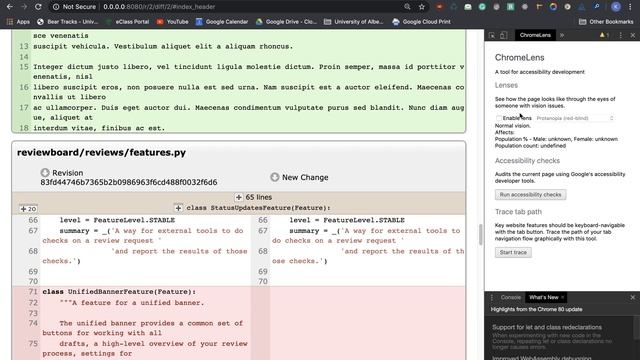Open the DevTools drawer three-dot menu
Screen dimensions: 640x360
pos(491,297)
